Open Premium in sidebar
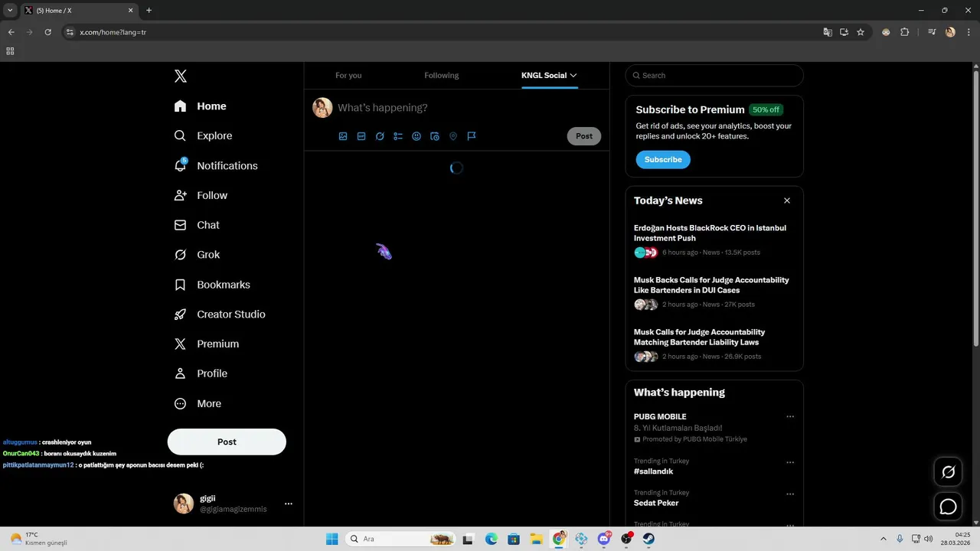Screen dimensions: 980x551 coord(206,344)
